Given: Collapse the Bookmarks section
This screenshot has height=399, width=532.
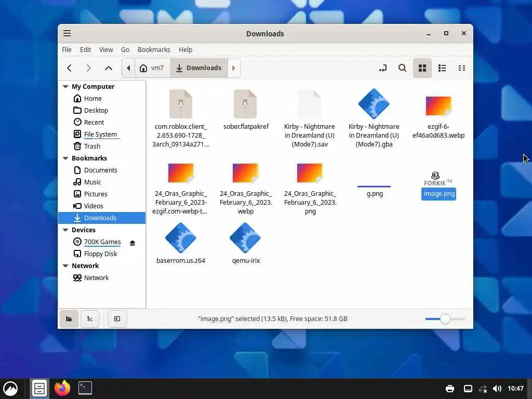Looking at the screenshot, I should tap(65, 158).
